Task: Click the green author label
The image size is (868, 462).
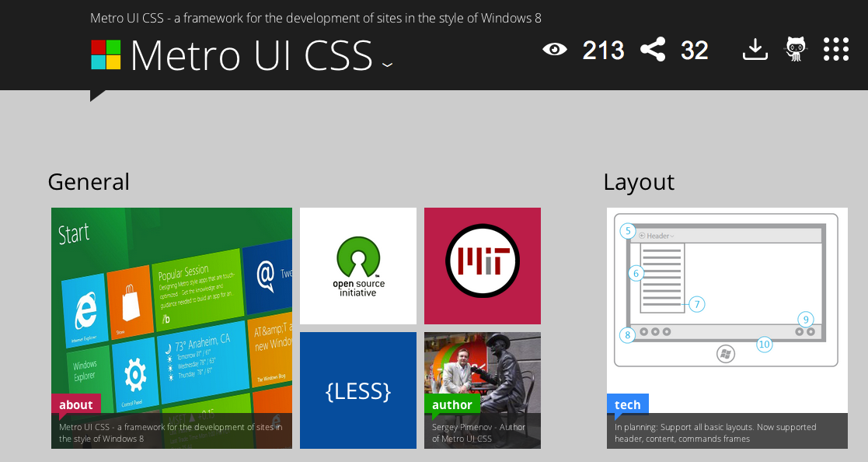Action: tap(451, 404)
